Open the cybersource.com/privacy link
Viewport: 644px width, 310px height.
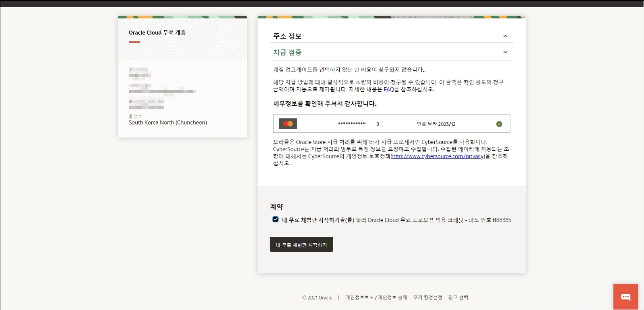(438, 156)
